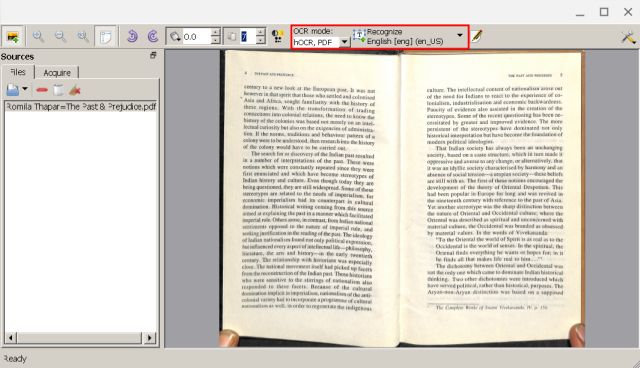
Task: Switch to the Acquire tab
Action: point(57,73)
